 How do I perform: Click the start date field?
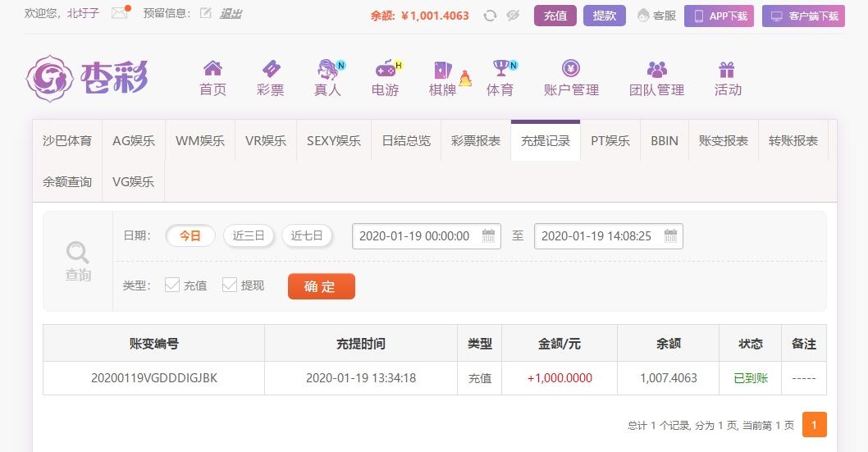tap(427, 236)
